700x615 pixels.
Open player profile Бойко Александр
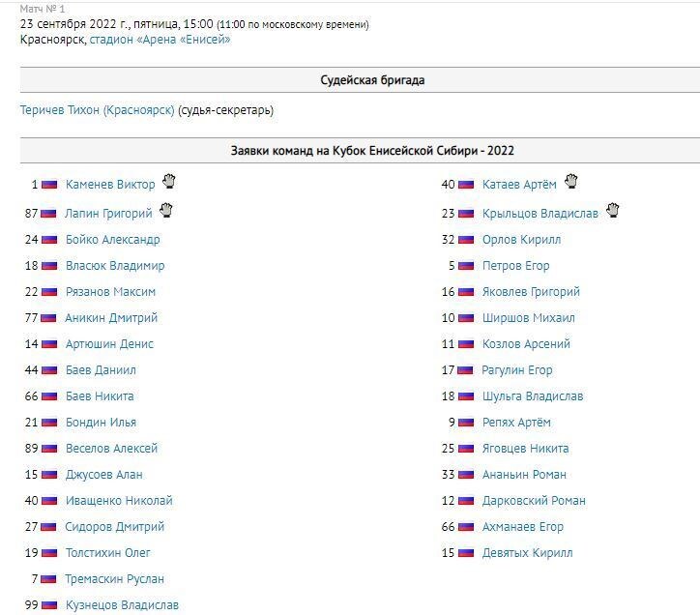(x=112, y=240)
